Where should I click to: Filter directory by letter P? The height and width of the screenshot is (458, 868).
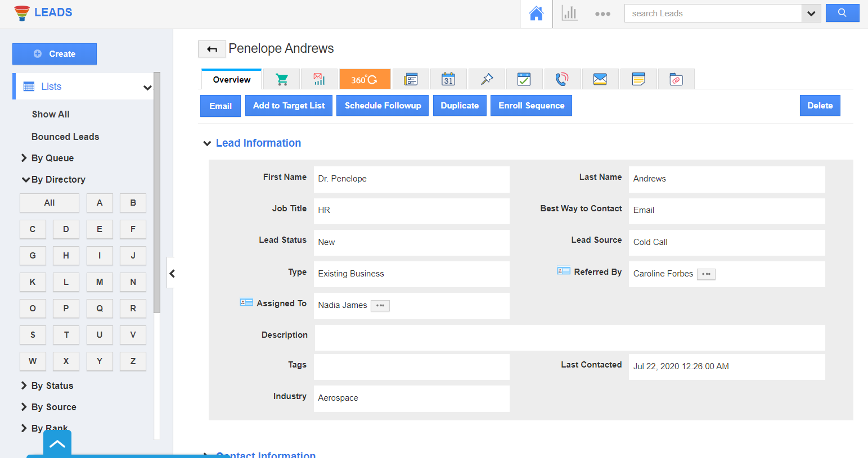pyautogui.click(x=66, y=309)
